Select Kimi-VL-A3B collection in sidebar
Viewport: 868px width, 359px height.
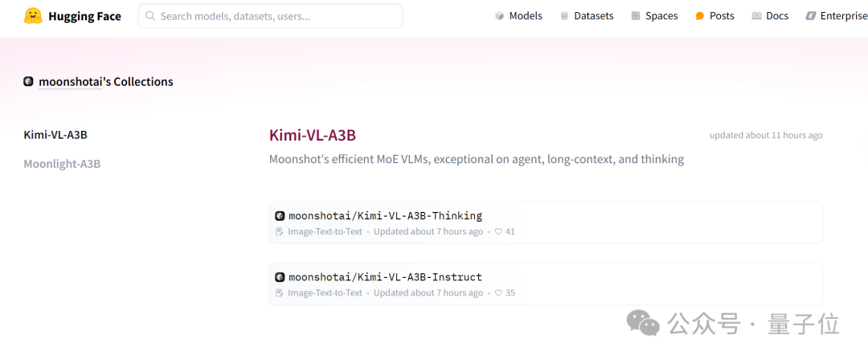click(x=55, y=135)
